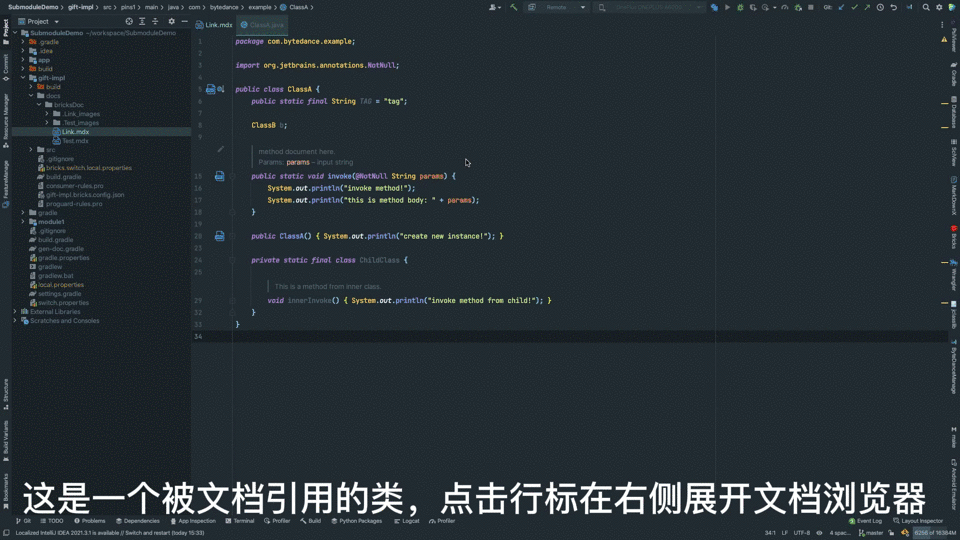Select Test.mdx in project tree
This screenshot has width=960, height=540.
tap(75, 141)
